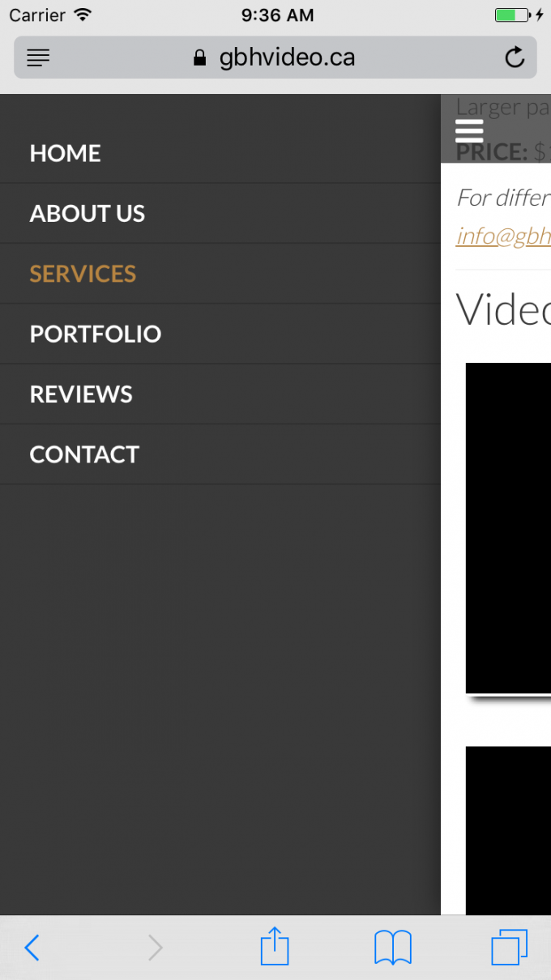The image size is (551, 980).
Task: Tap the info@gbh email link
Action: pyautogui.click(x=503, y=235)
